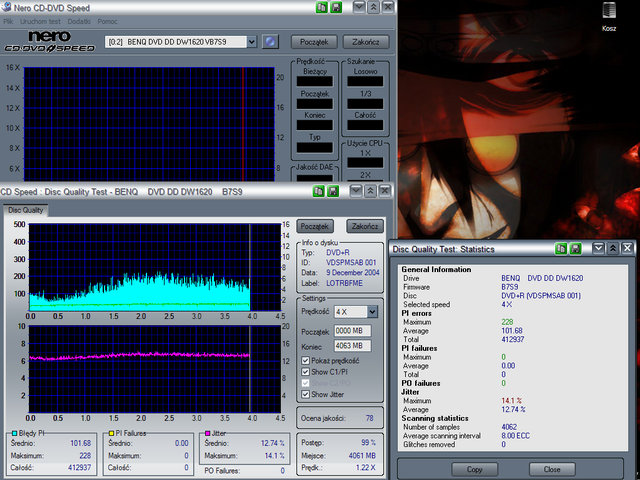Click Number of samples value 4062

point(509,427)
